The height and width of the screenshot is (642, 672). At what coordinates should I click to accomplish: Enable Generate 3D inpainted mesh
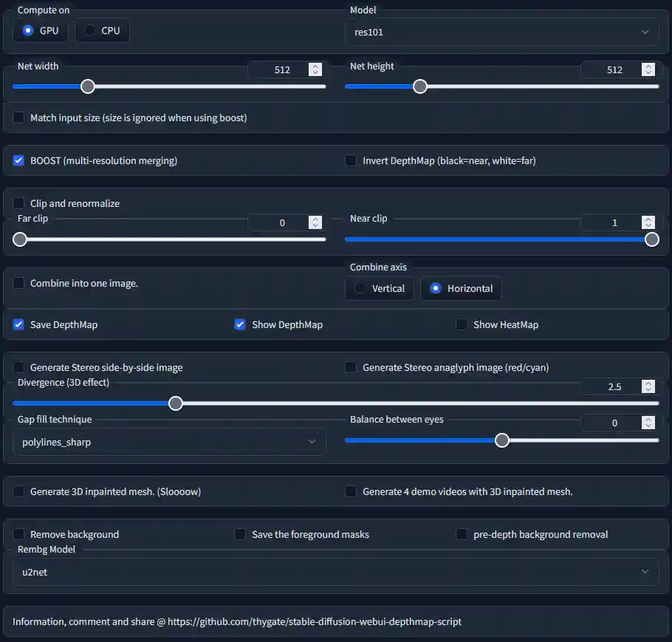[x=18, y=491]
